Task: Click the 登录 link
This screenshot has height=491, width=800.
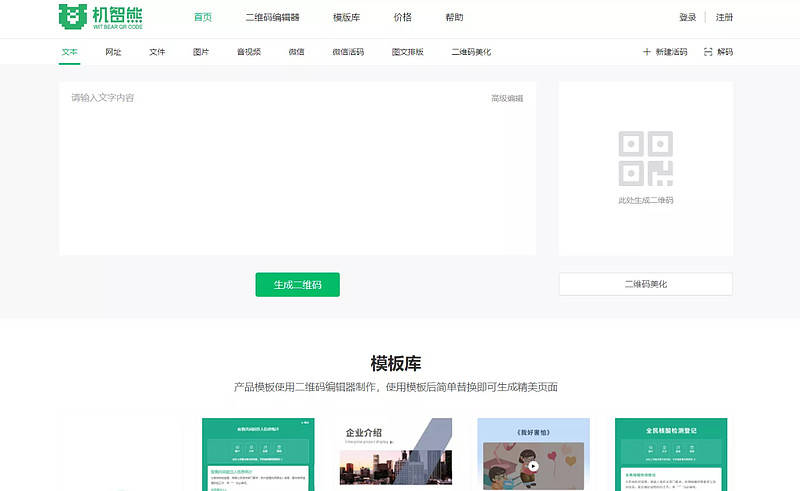Action: click(x=688, y=17)
